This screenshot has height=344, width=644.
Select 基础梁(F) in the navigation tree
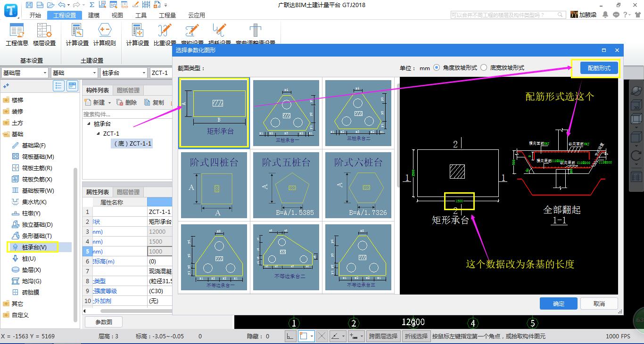[34, 146]
